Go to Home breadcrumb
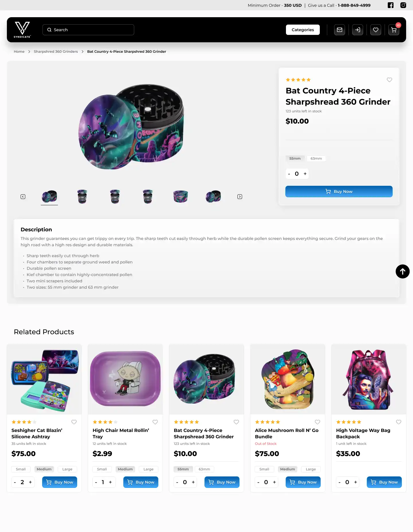The image size is (413, 532). tap(19, 52)
